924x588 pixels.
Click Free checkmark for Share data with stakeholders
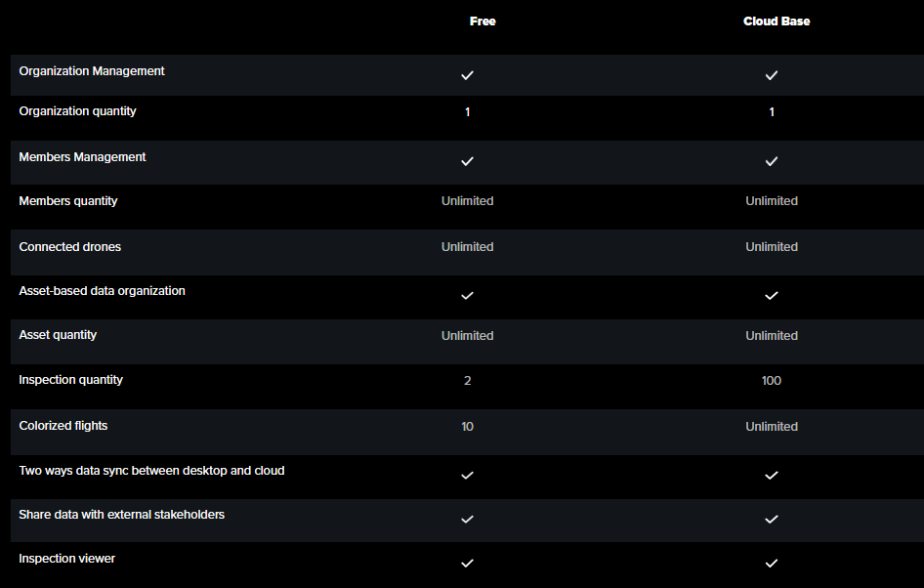[x=467, y=520]
